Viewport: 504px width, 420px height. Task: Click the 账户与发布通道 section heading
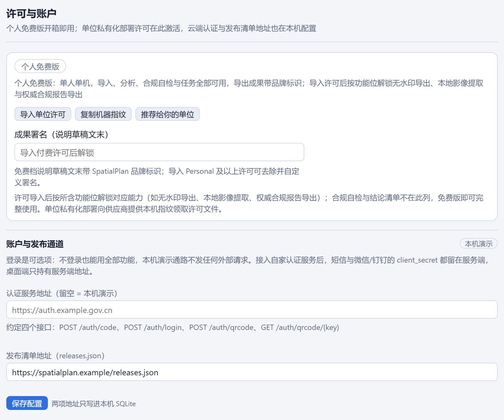tap(35, 244)
